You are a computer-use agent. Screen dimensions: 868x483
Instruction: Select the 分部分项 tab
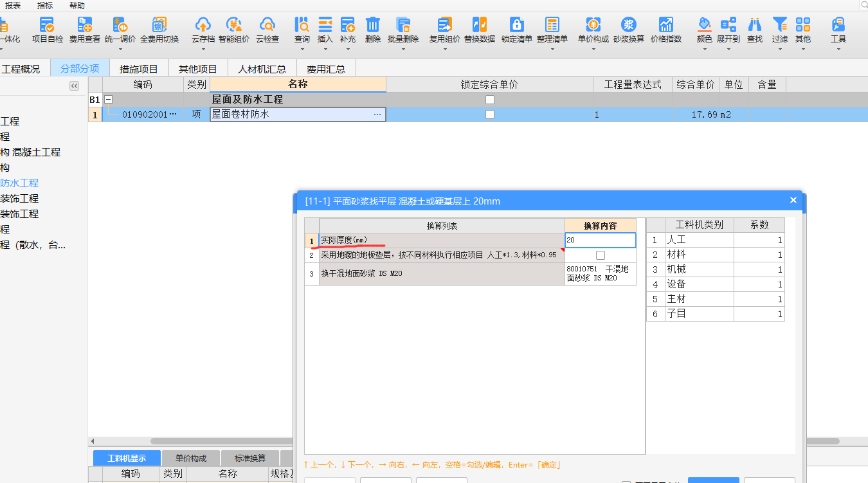tap(80, 69)
